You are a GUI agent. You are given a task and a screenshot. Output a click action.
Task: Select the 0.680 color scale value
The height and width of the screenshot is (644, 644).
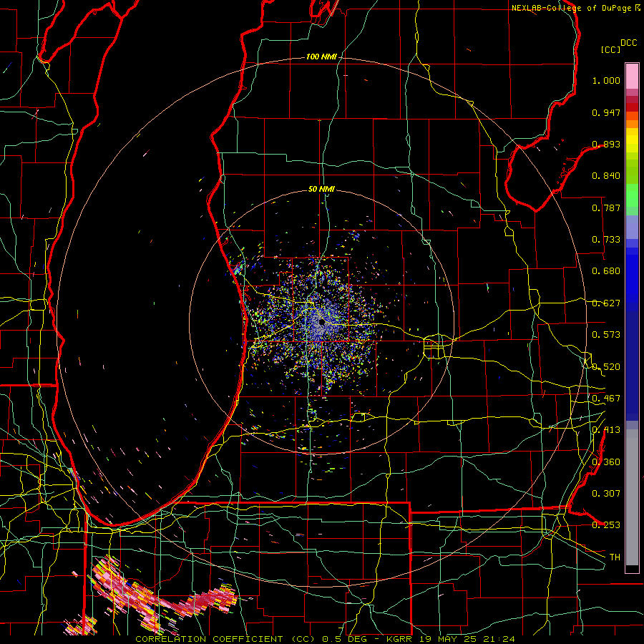click(x=606, y=271)
